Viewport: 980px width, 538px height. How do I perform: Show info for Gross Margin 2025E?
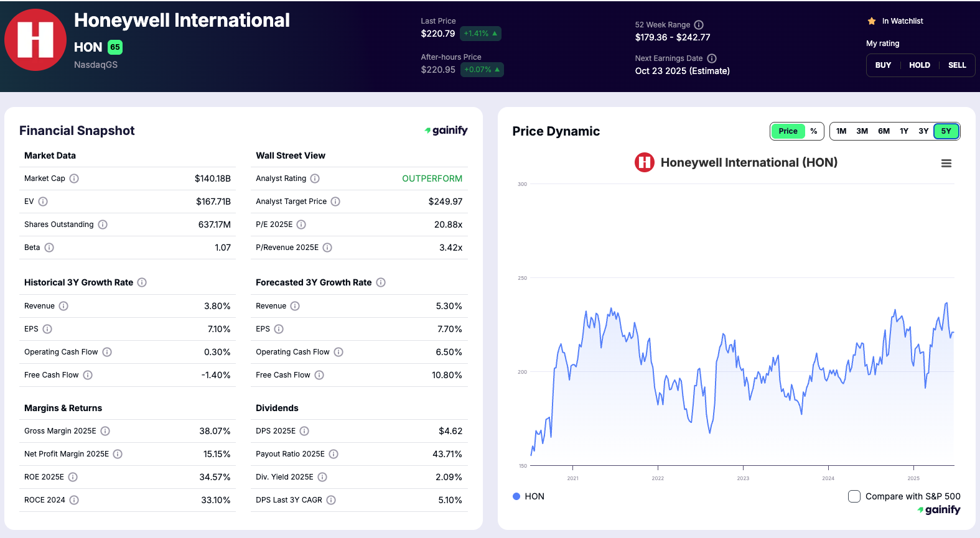click(105, 431)
